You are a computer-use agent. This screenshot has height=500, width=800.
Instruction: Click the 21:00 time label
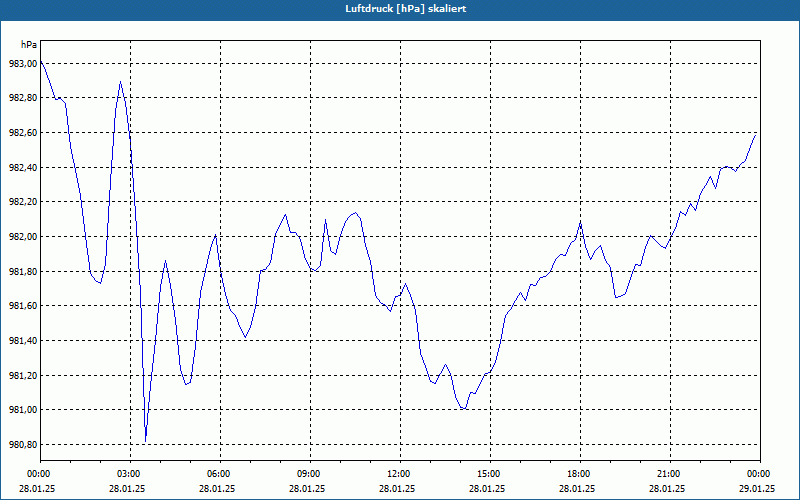point(667,474)
